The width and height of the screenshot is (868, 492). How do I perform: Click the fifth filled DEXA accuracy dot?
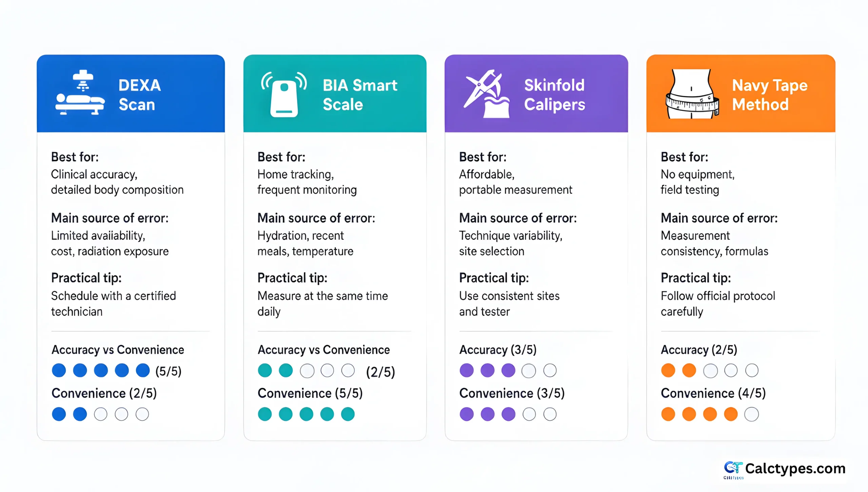(143, 370)
